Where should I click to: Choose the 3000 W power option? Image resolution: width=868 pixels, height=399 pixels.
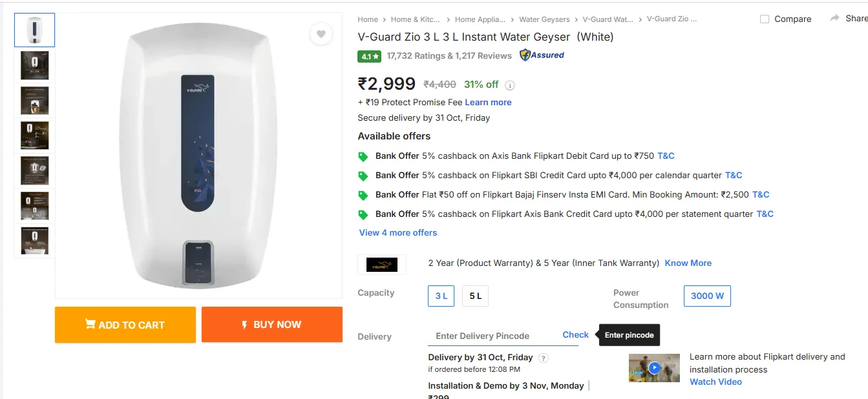point(707,296)
